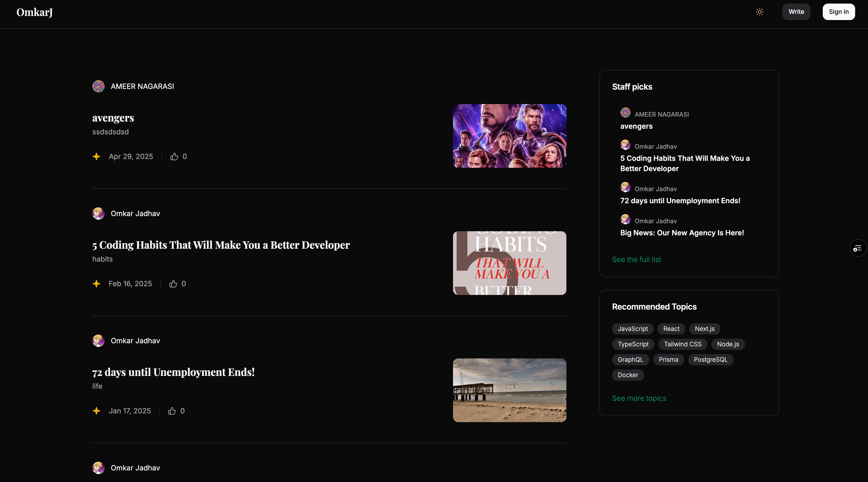868x482 pixels.
Task: Click the Apr 29, 2025 date
Action: pos(131,157)
